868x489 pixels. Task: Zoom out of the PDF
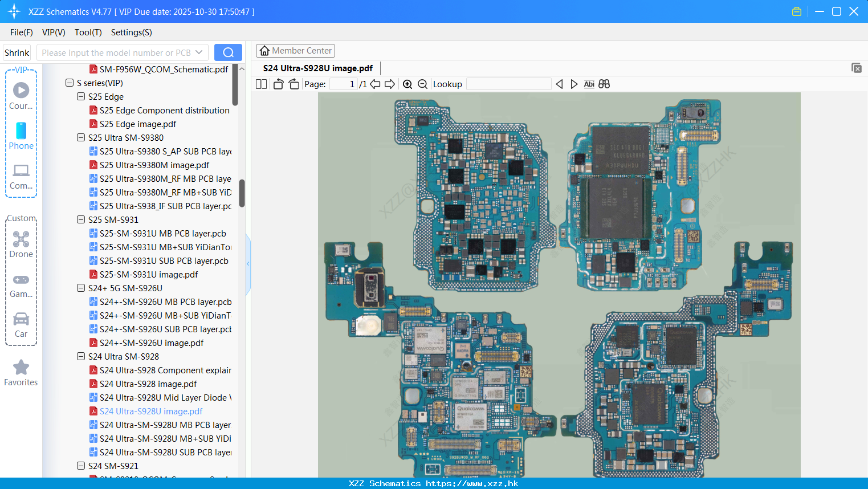pos(422,84)
